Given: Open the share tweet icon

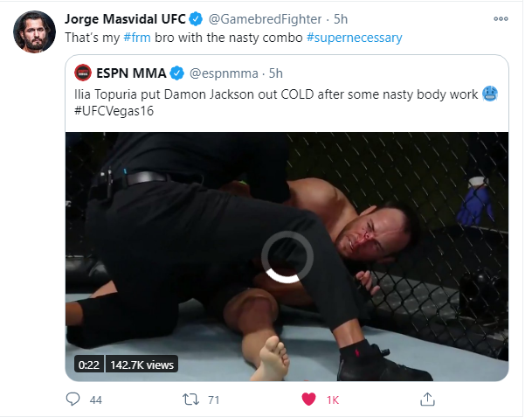Looking at the screenshot, I should [x=427, y=399].
